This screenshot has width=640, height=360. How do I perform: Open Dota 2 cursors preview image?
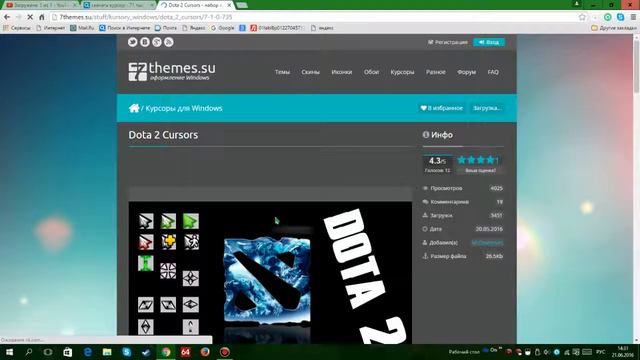270,272
